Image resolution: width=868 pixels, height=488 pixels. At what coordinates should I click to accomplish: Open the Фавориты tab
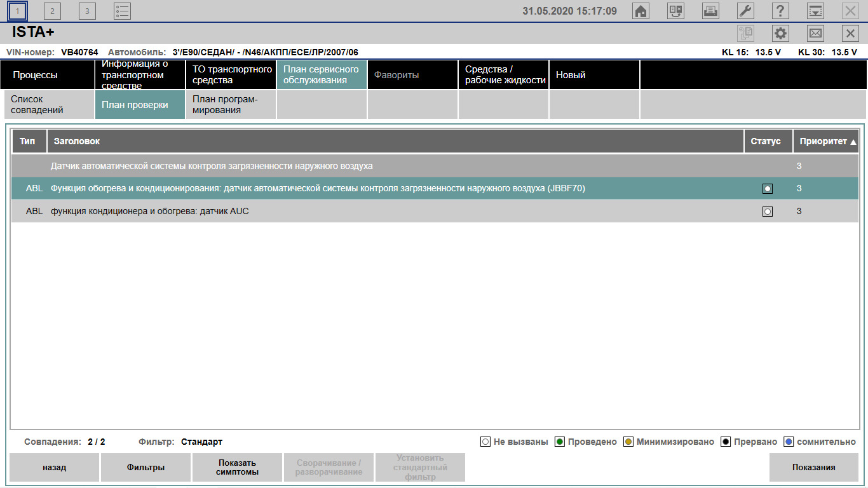(412, 75)
